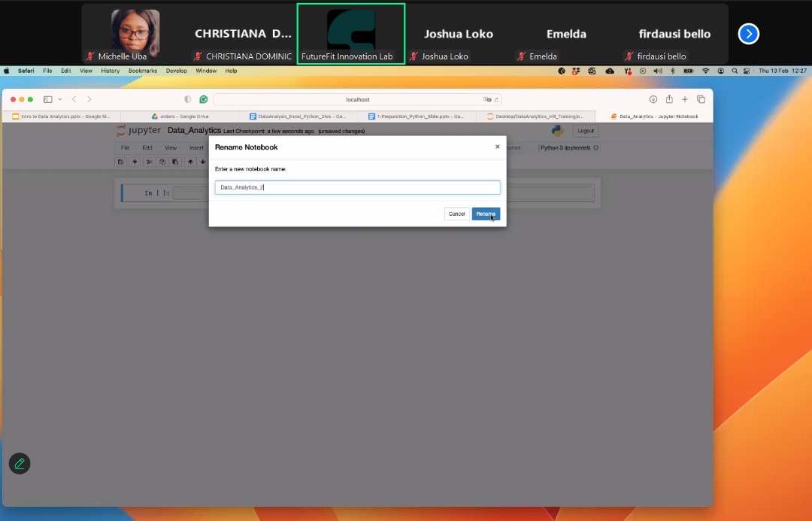Switch to 1-Preparation_Python_Slide.pptx tab
812x521 pixels.
[x=417, y=117]
